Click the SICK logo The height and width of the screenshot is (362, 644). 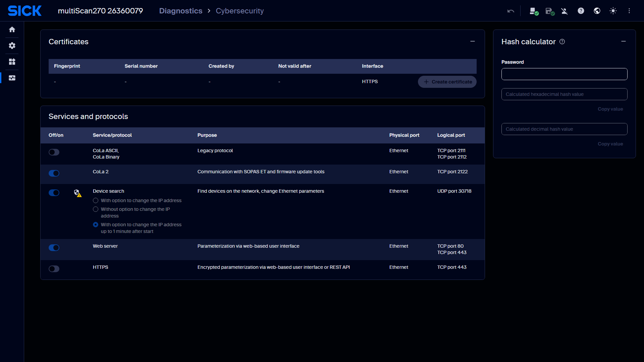coord(25,11)
